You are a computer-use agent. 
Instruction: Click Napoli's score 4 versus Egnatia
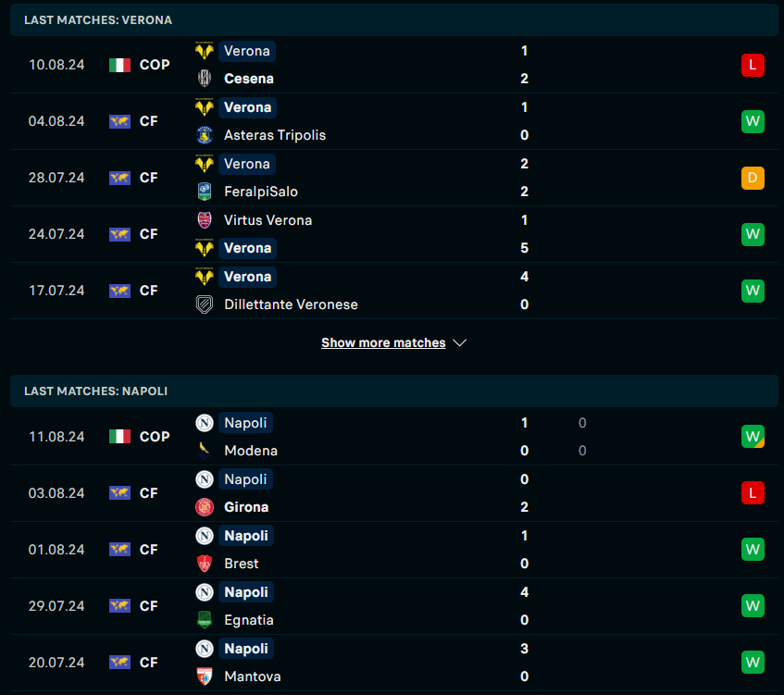pos(524,592)
